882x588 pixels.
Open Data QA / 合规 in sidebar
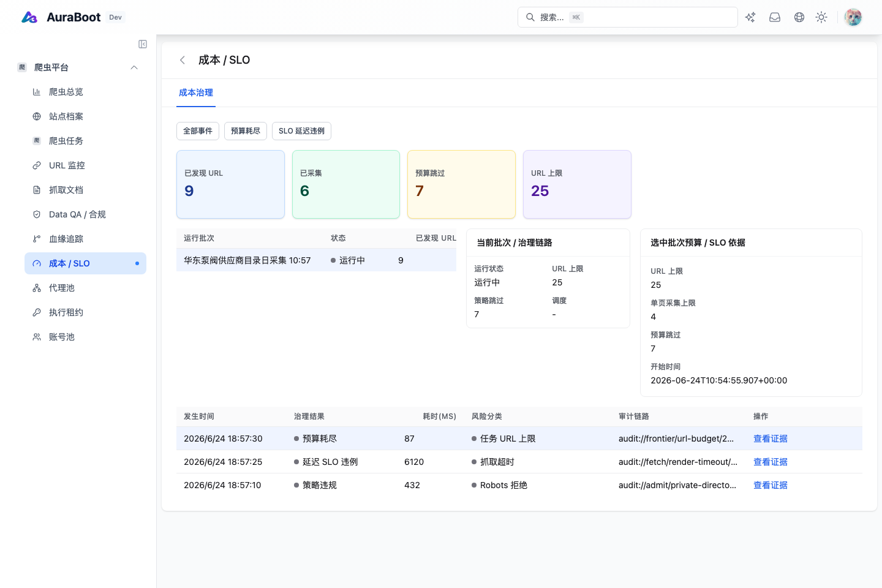85,214
